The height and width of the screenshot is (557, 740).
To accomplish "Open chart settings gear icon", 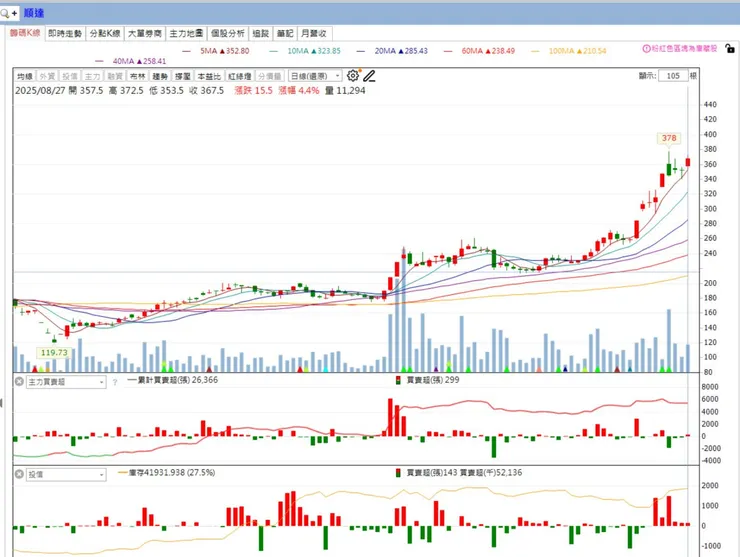I will [x=353, y=76].
